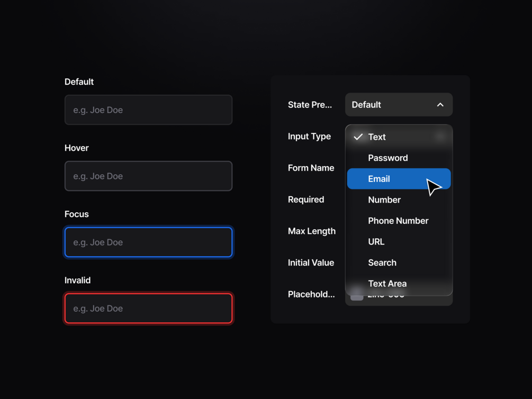
Task: Select the Text option in the menu
Action: (377, 137)
